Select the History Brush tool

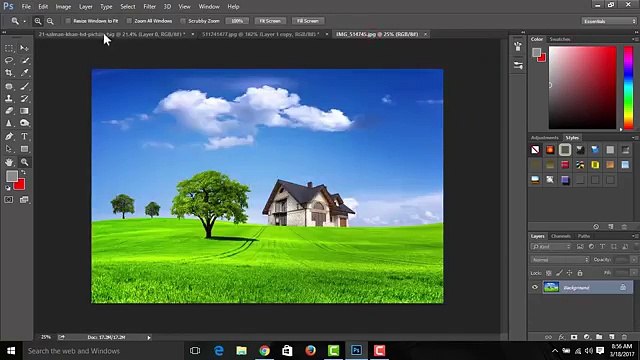click(x=24, y=98)
